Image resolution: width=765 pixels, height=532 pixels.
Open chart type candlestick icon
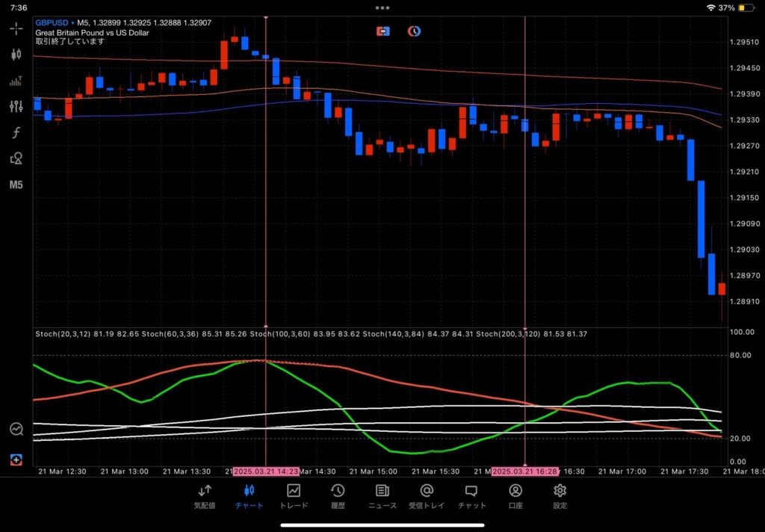click(x=16, y=55)
